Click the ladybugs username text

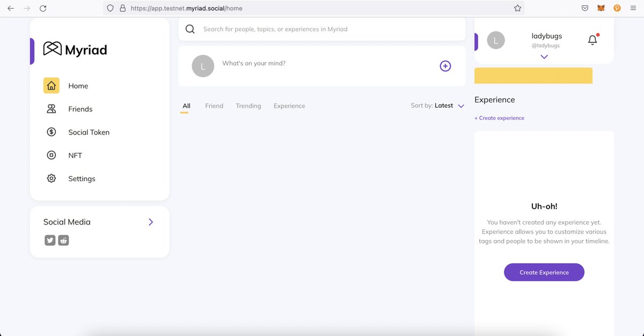[547, 36]
